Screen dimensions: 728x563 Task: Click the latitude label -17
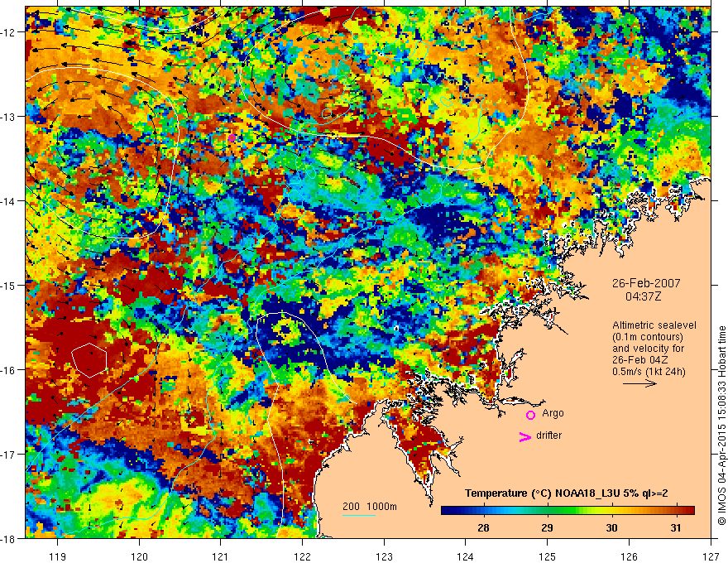(9, 455)
